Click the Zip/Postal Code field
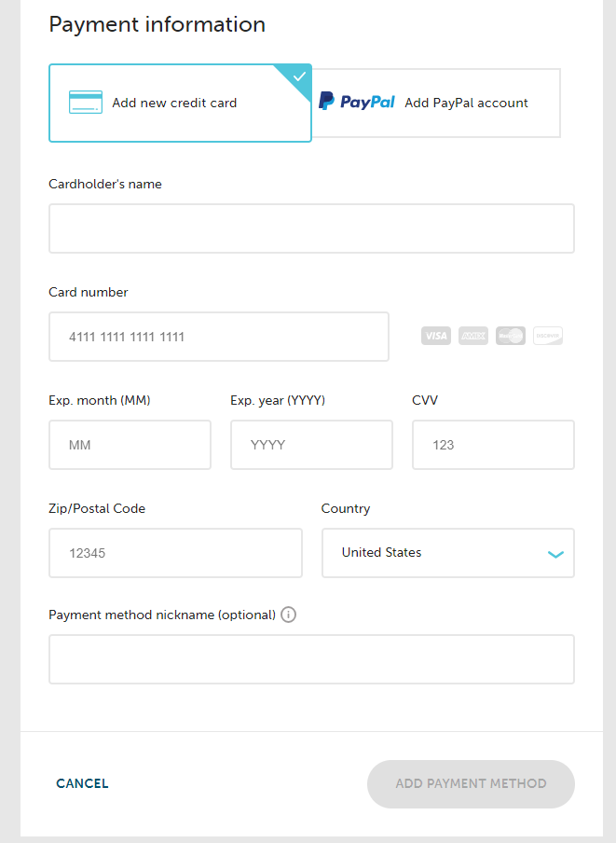Image resolution: width=616 pixels, height=843 pixels. (175, 553)
